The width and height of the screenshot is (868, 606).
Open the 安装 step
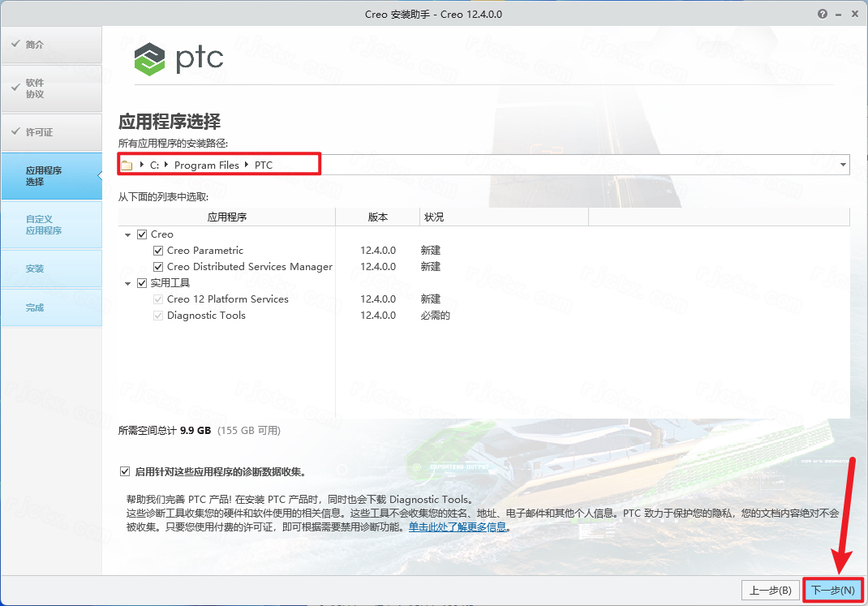(x=51, y=269)
